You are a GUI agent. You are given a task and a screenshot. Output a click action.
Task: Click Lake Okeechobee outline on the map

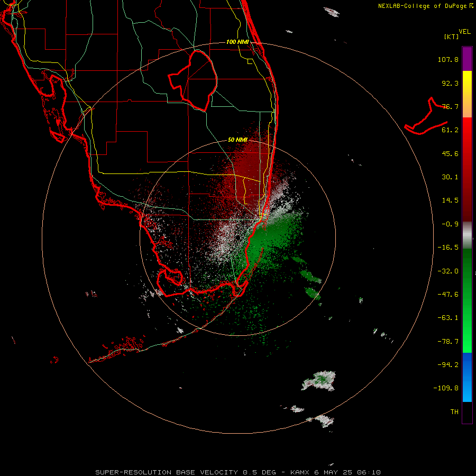click(x=194, y=80)
